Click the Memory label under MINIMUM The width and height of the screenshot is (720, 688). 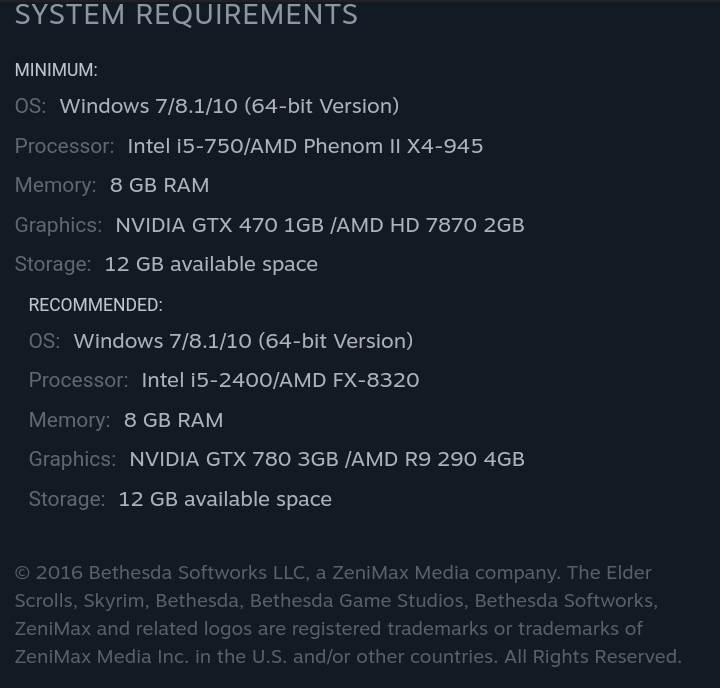pyautogui.click(x=55, y=185)
